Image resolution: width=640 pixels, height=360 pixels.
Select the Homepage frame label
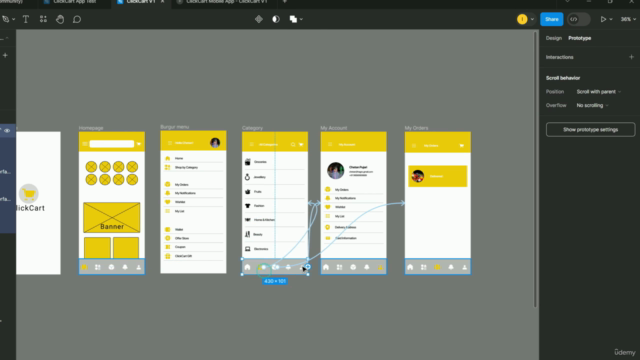[91, 128]
